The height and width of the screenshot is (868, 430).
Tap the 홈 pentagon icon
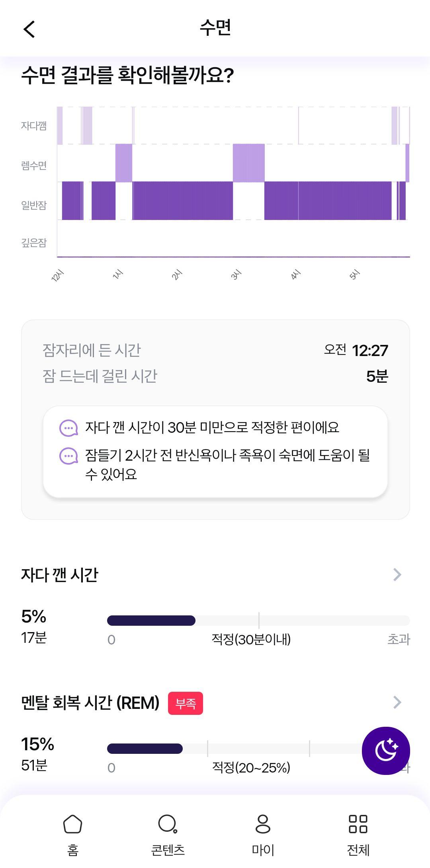(x=72, y=824)
